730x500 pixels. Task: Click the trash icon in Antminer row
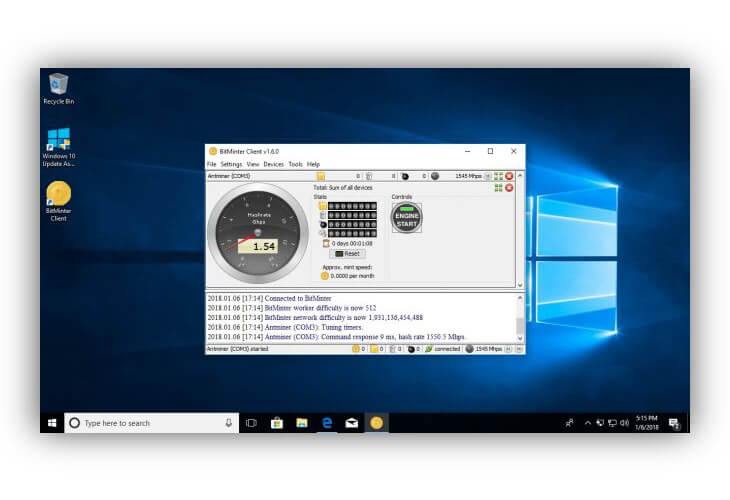click(369, 176)
